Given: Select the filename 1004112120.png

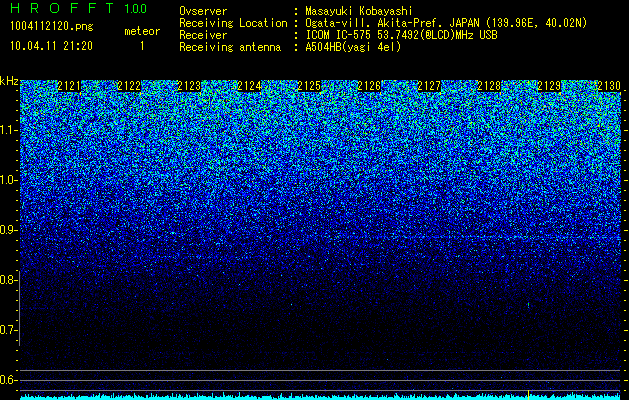Looking at the screenshot, I should (52, 26).
